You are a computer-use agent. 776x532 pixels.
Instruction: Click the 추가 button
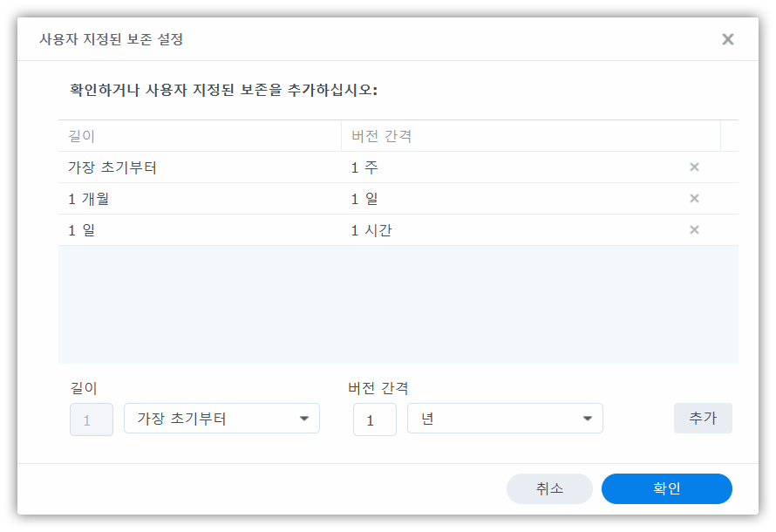703,419
